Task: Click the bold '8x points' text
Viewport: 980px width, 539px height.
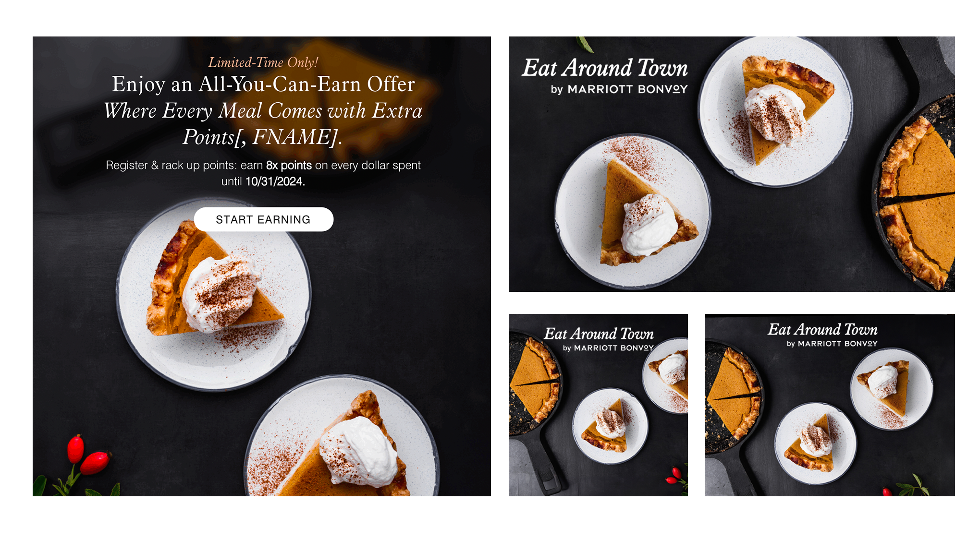Action: pyautogui.click(x=289, y=165)
